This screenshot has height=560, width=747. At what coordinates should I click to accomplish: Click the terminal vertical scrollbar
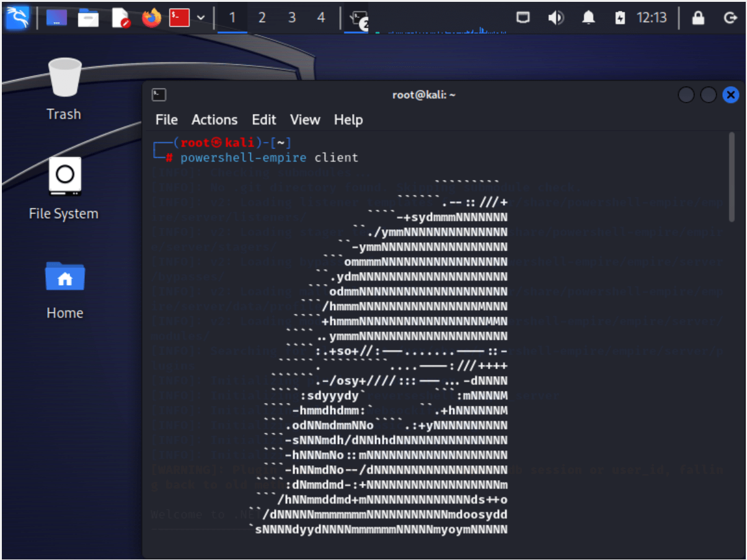(x=732, y=177)
